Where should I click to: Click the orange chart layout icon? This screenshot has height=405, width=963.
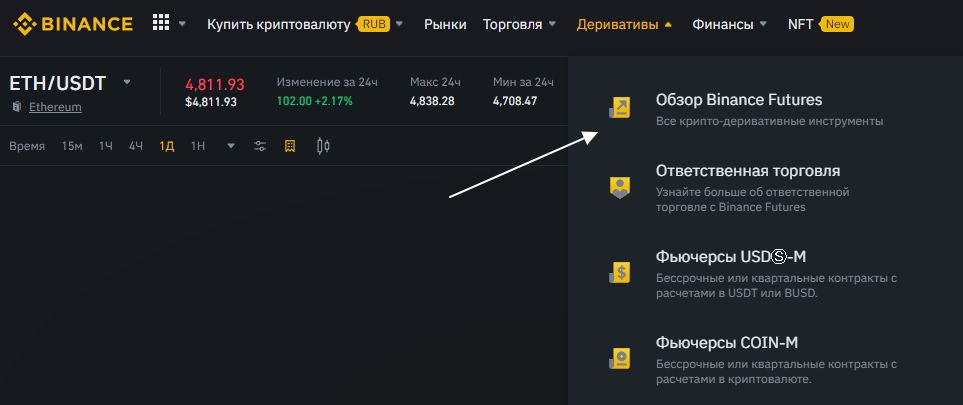click(x=290, y=146)
